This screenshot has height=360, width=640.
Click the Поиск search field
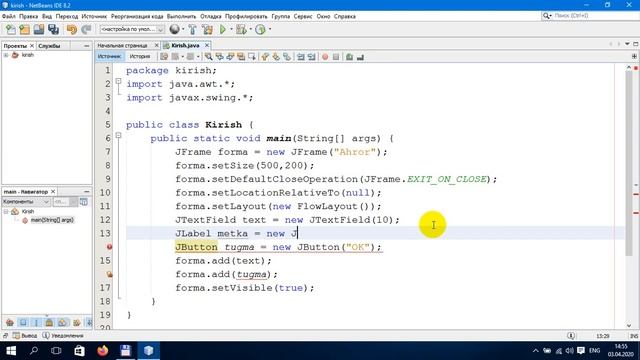(x=589, y=16)
